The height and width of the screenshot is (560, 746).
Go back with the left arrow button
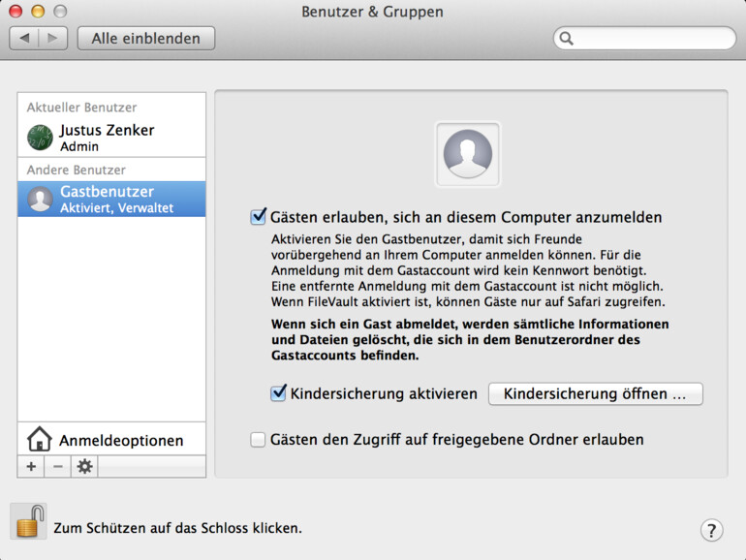(24, 39)
